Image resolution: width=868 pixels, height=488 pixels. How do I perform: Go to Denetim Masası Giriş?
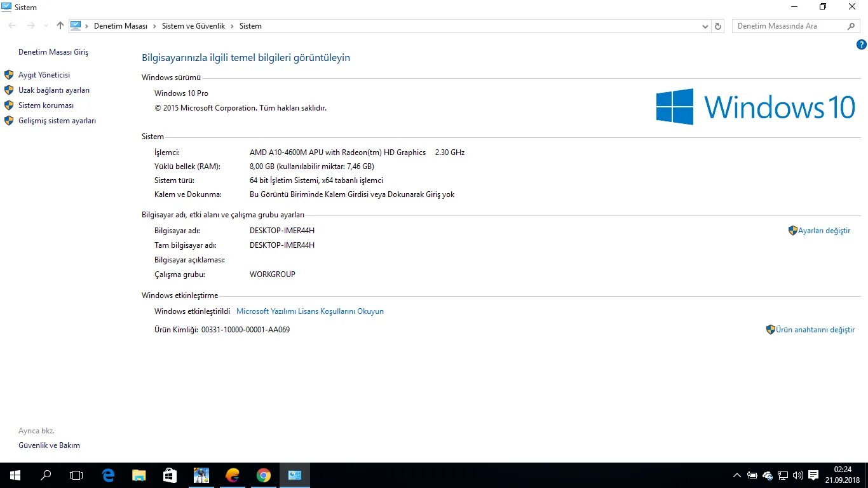(x=53, y=52)
